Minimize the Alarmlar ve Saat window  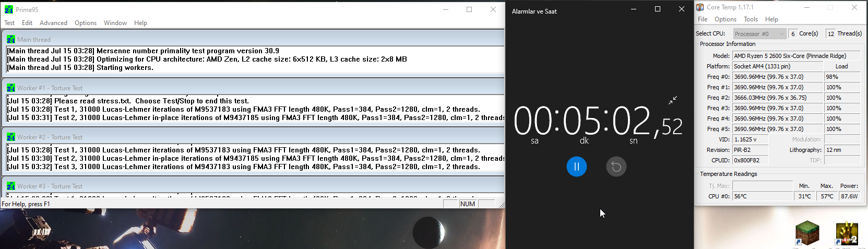pyautogui.click(x=634, y=9)
